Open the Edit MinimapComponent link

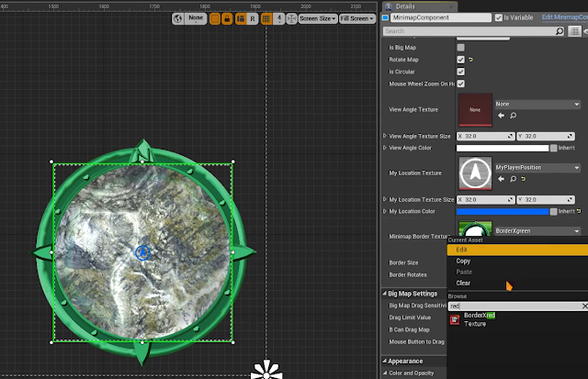point(565,17)
